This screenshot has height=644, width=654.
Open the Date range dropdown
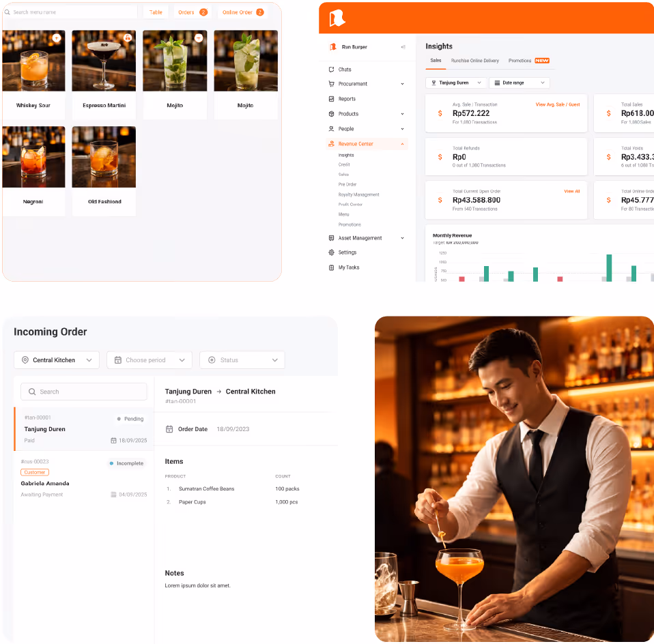pyautogui.click(x=519, y=82)
